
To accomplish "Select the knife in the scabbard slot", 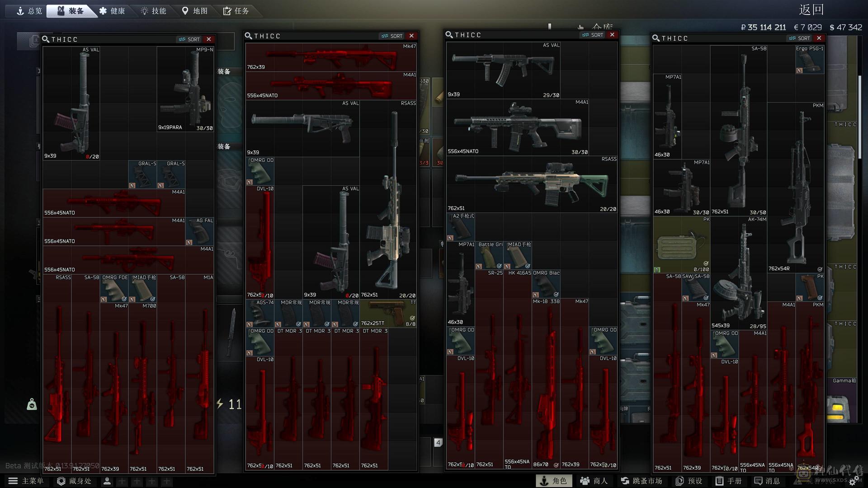I will point(232,332).
